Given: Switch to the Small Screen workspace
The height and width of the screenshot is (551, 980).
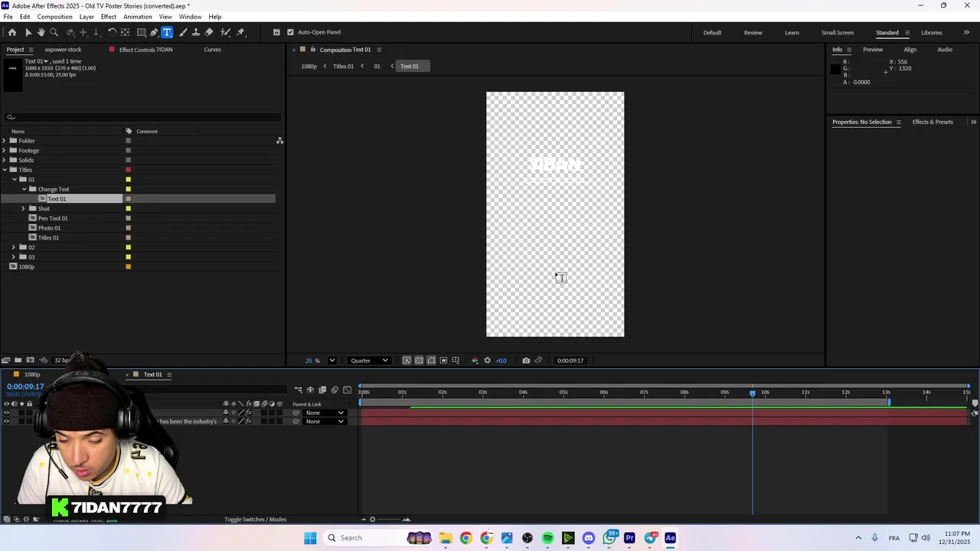Looking at the screenshot, I should pos(838,32).
